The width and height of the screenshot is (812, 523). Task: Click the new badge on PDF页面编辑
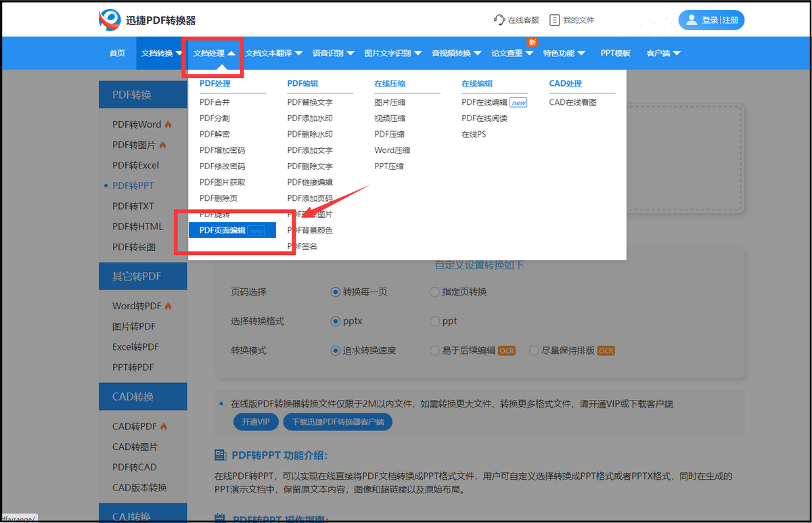(x=257, y=230)
